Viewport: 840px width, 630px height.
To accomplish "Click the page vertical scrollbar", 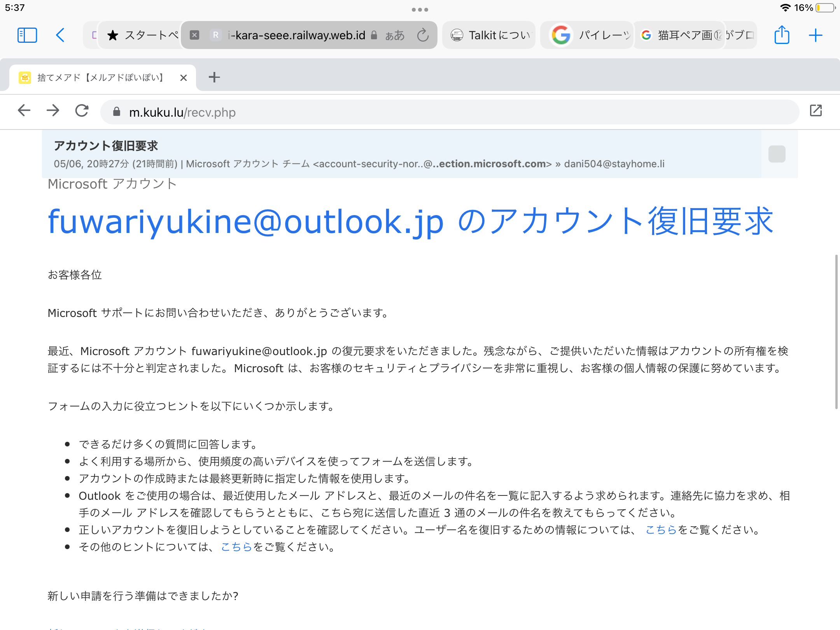I will pos(836,332).
